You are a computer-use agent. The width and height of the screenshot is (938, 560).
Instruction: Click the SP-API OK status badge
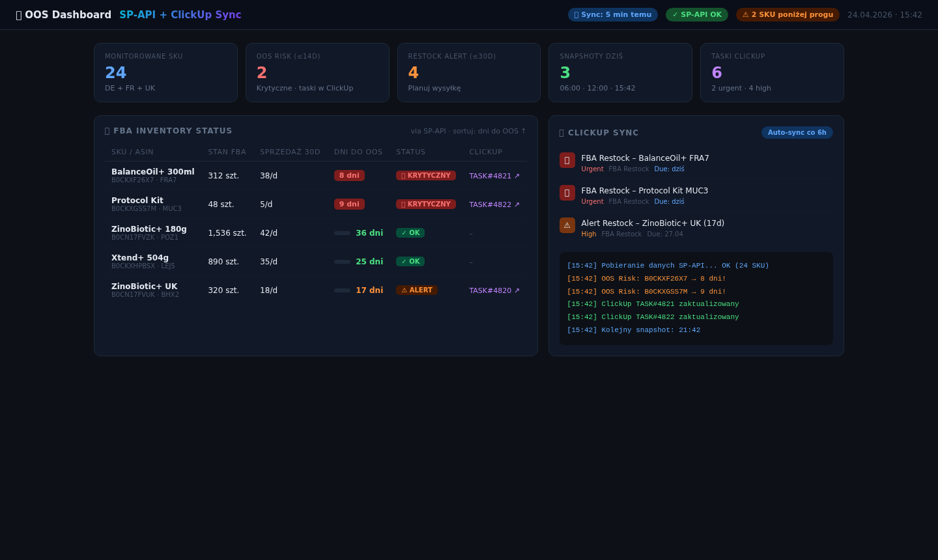(697, 14)
